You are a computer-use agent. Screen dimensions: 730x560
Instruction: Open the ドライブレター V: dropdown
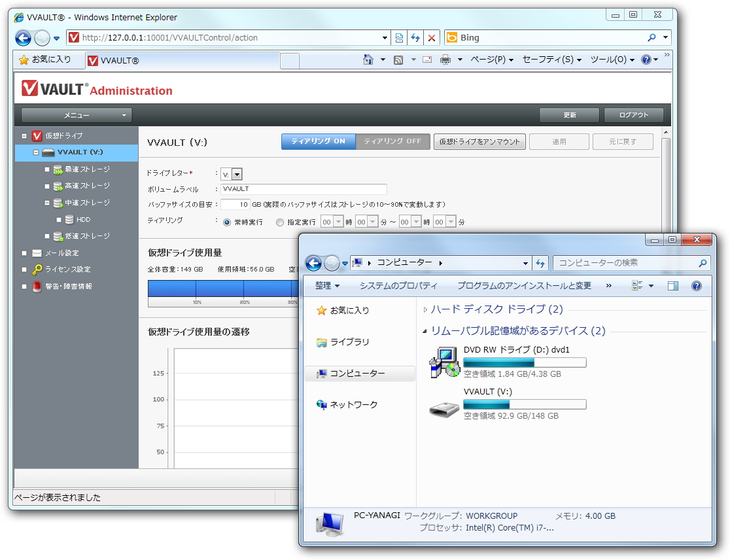(x=237, y=173)
